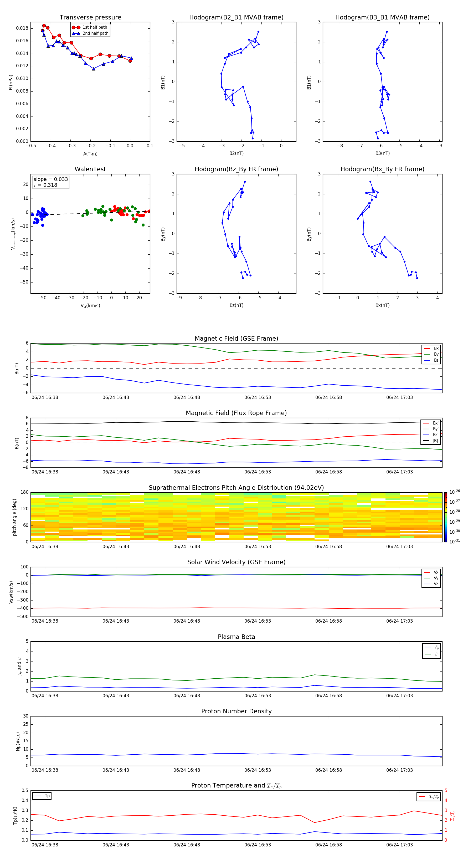Click the Vz legend entry in velocity panel

(431, 584)
